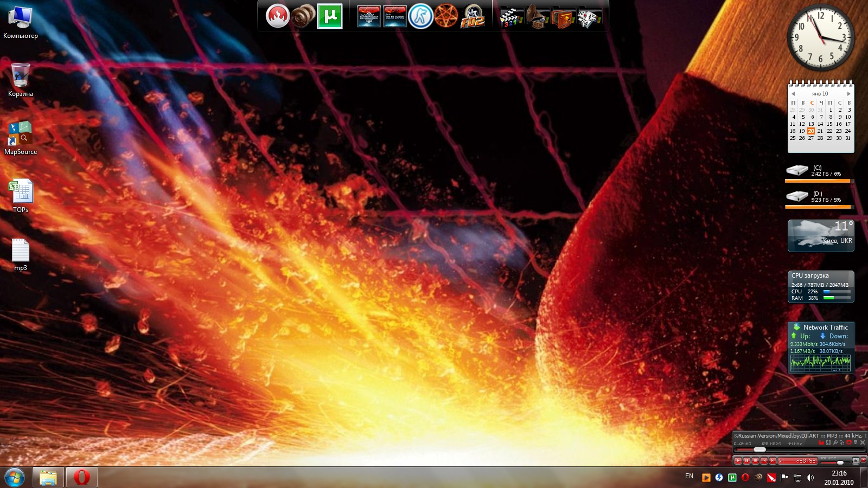Open Nero burning app in dock

pos(277,16)
